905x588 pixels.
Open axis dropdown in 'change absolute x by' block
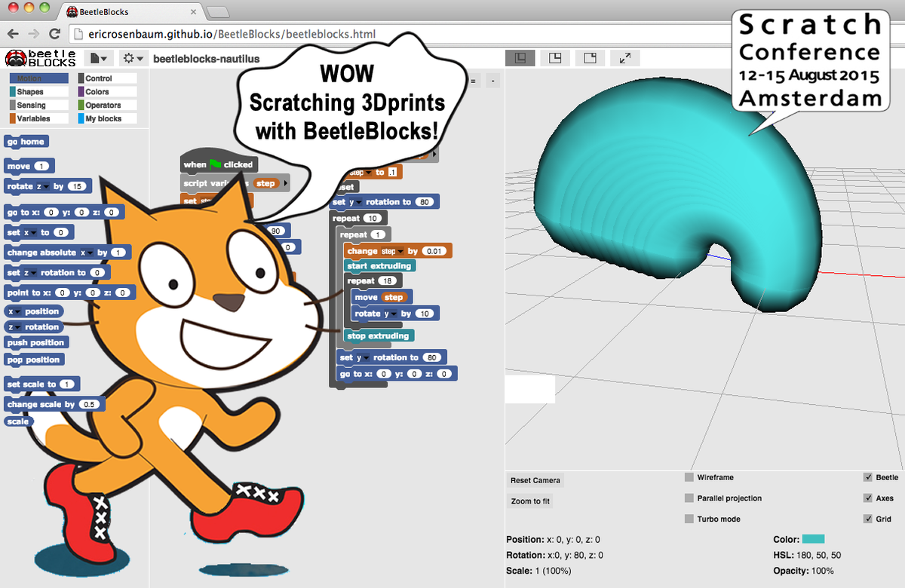click(88, 253)
